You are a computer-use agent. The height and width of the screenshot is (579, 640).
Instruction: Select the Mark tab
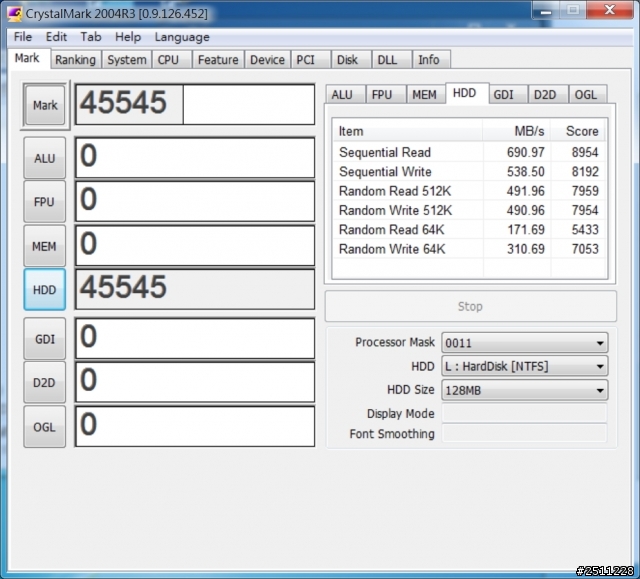point(27,58)
